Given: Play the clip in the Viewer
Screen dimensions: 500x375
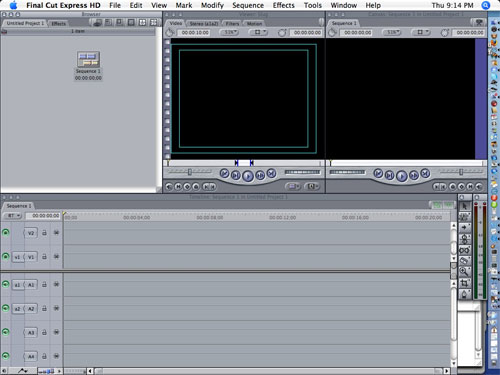Looking at the screenshot, I should 248,176.
